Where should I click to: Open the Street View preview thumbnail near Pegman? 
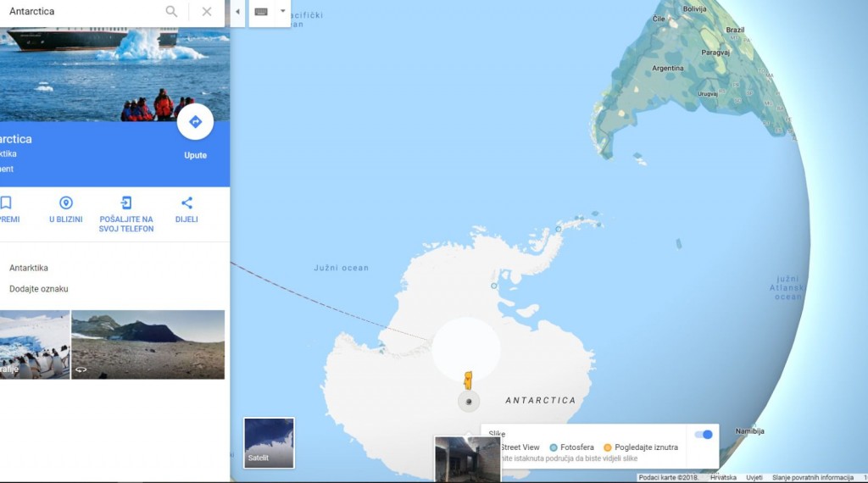(x=467, y=459)
